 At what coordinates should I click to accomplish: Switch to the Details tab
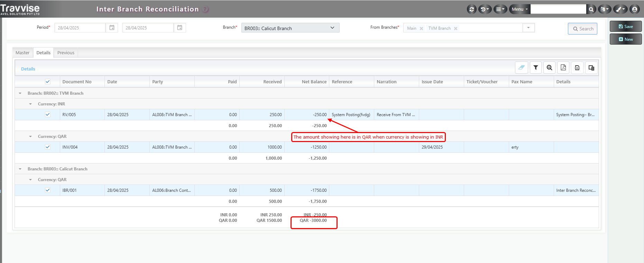click(43, 53)
